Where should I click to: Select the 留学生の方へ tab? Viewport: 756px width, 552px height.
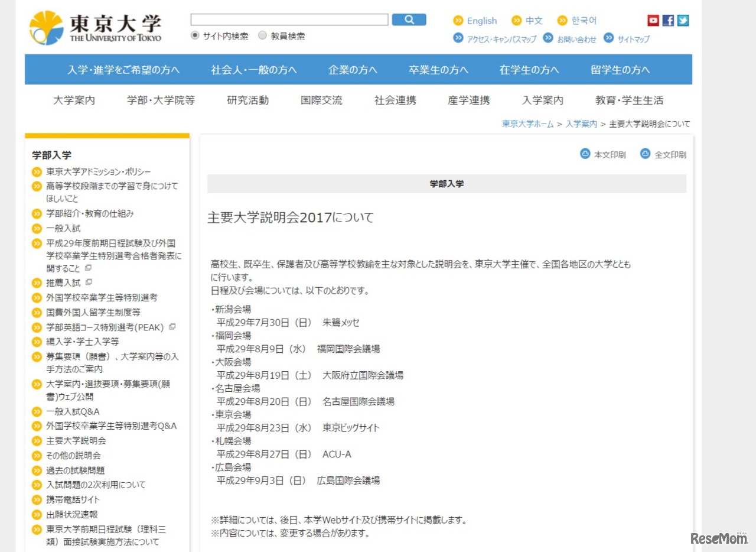(x=620, y=70)
